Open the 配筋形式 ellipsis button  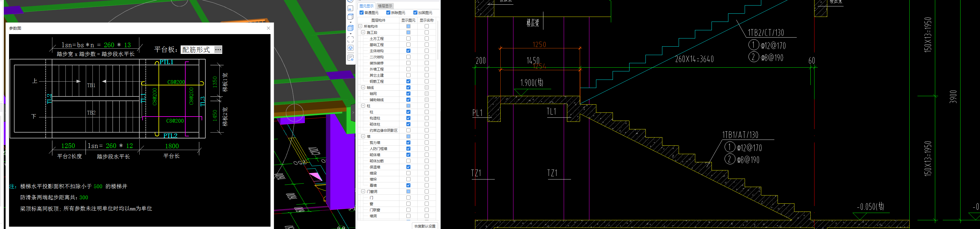click(218, 50)
